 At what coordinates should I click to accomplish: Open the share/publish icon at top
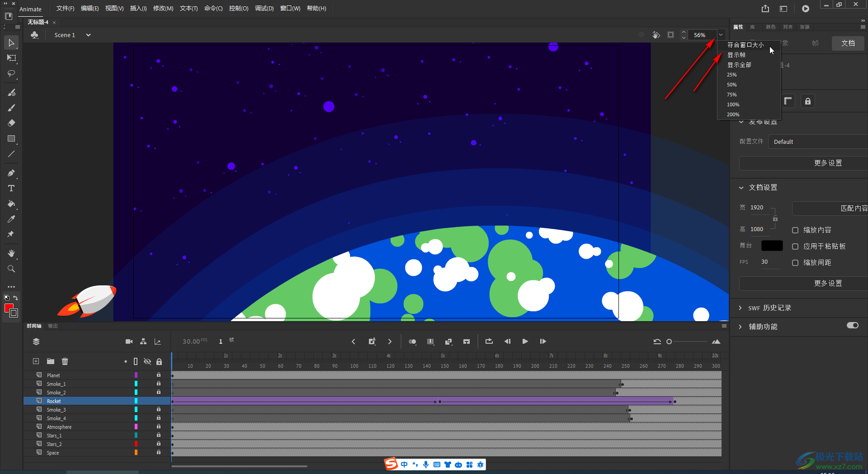765,9
